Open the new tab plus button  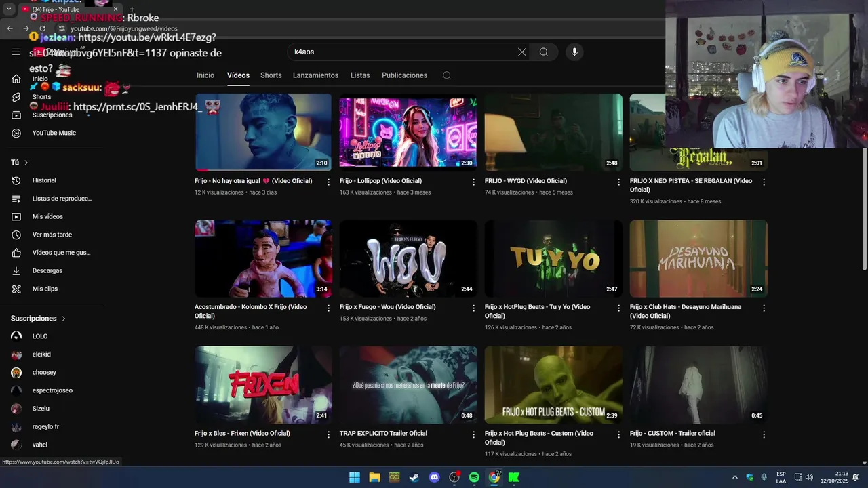pyautogui.click(x=132, y=9)
